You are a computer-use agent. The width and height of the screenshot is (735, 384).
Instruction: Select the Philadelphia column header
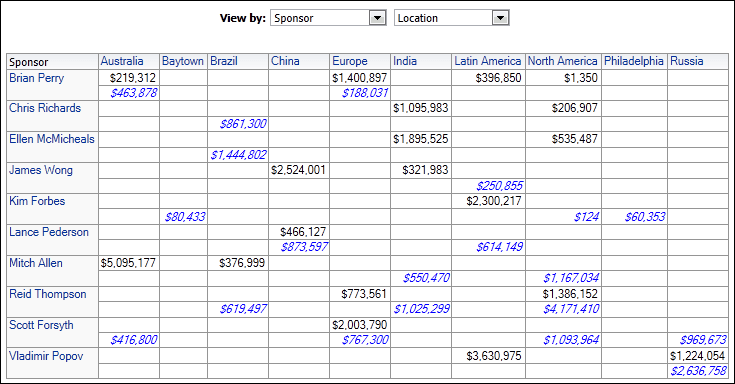634,61
